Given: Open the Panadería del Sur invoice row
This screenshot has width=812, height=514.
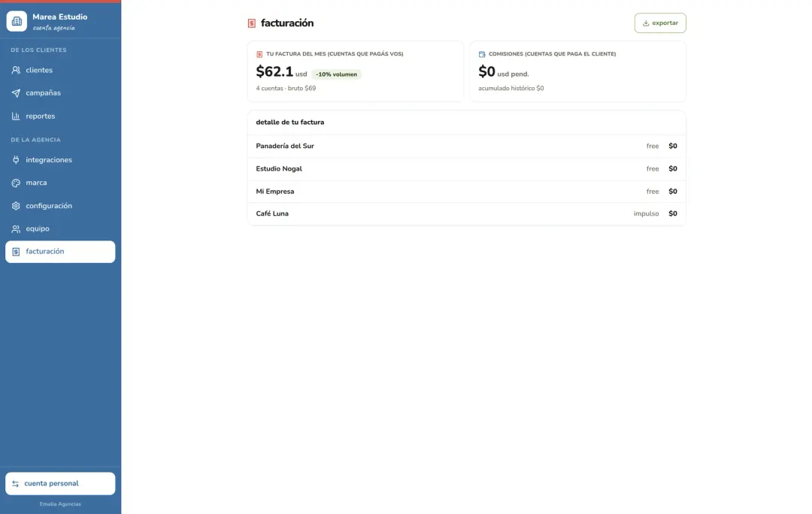Looking at the screenshot, I should [467, 146].
